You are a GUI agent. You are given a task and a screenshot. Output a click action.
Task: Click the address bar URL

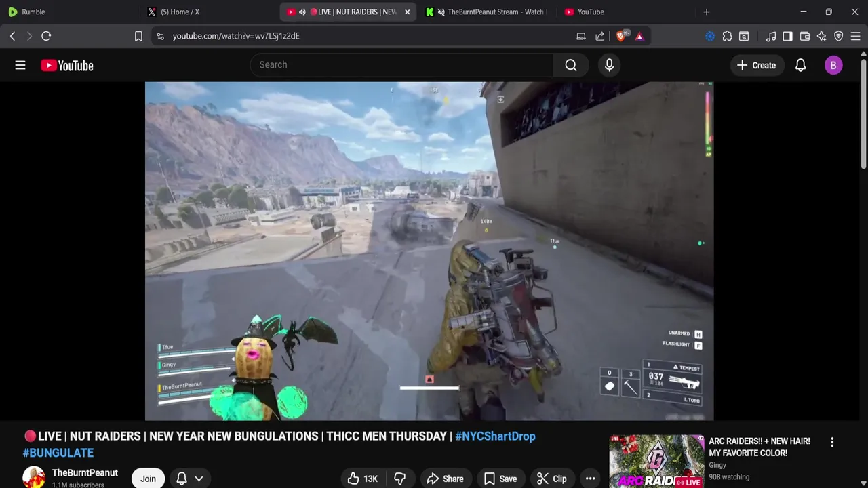pyautogui.click(x=236, y=36)
